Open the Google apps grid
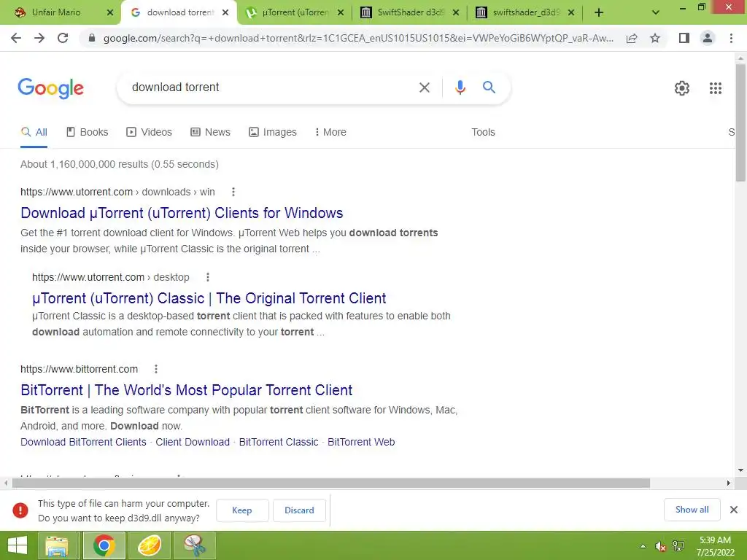Image resolution: width=747 pixels, height=560 pixels. (716, 88)
